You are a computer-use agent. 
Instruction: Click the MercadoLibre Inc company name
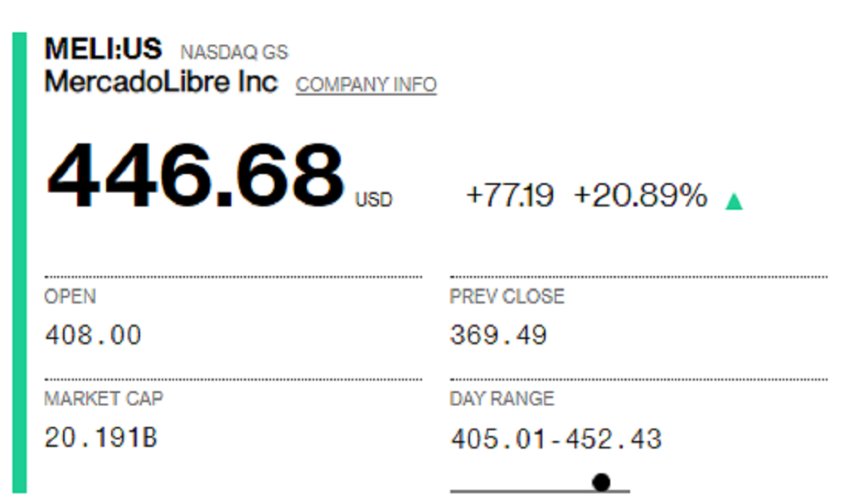[161, 82]
